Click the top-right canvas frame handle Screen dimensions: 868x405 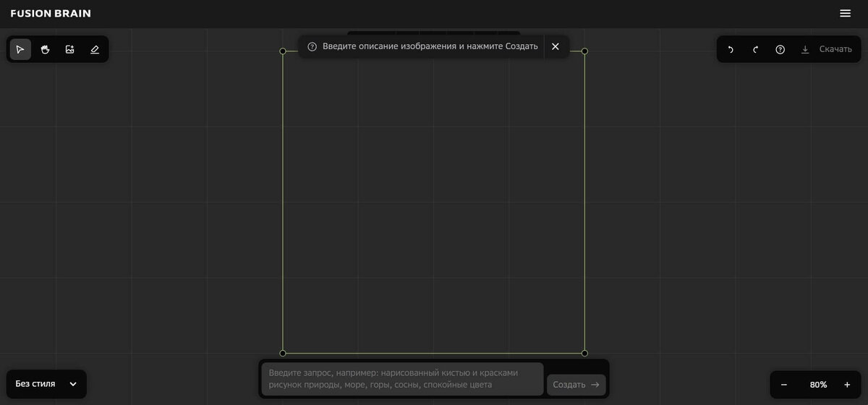(x=584, y=51)
